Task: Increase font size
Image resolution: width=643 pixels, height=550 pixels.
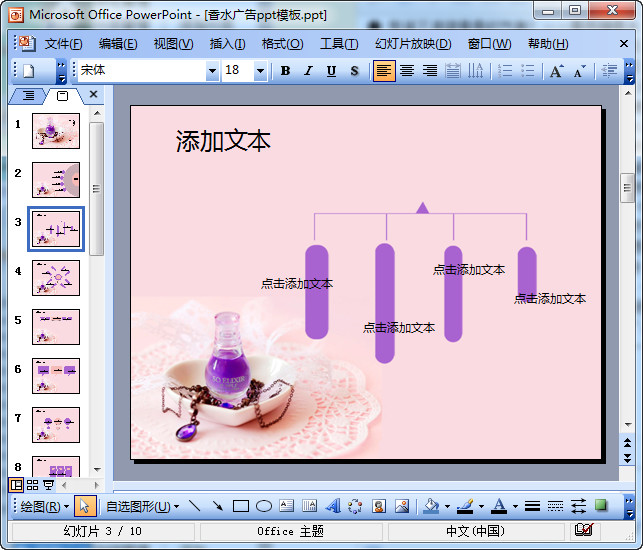Action: (x=556, y=71)
